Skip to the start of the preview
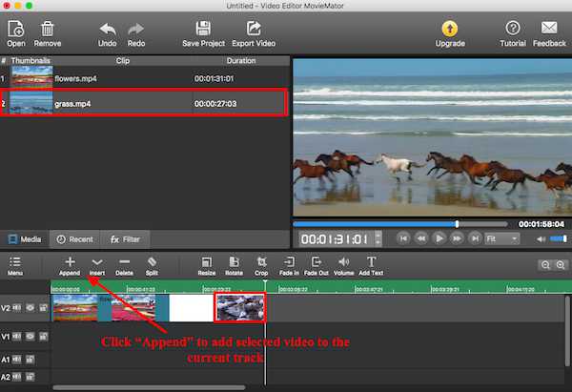Screen dimensions: 572x392 coord(403,238)
